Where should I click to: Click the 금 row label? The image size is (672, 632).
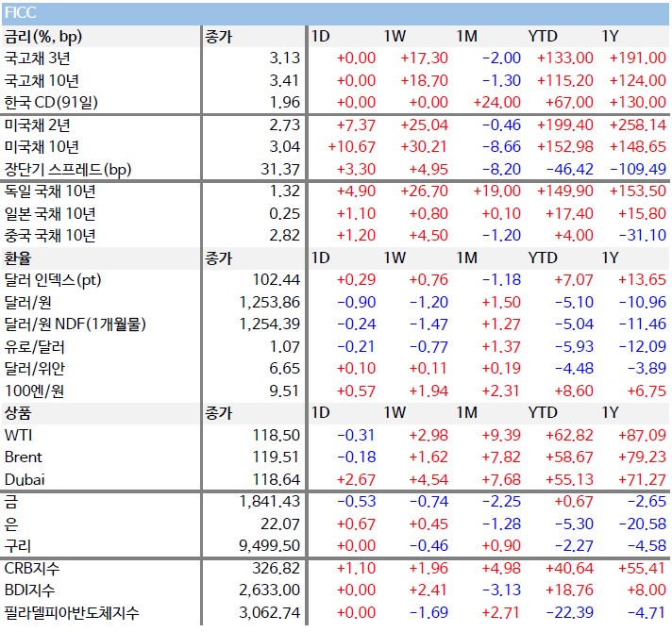tap(11, 502)
